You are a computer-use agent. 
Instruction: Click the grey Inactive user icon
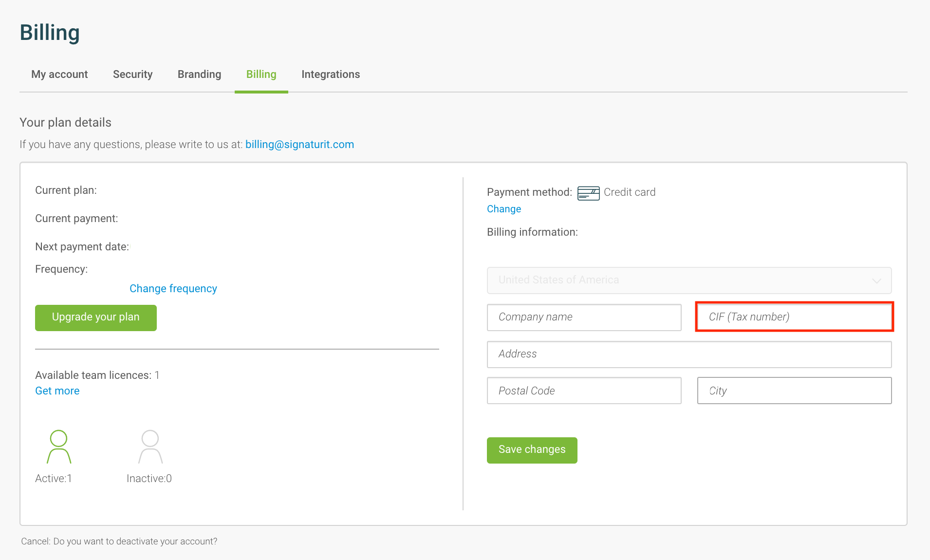(150, 447)
